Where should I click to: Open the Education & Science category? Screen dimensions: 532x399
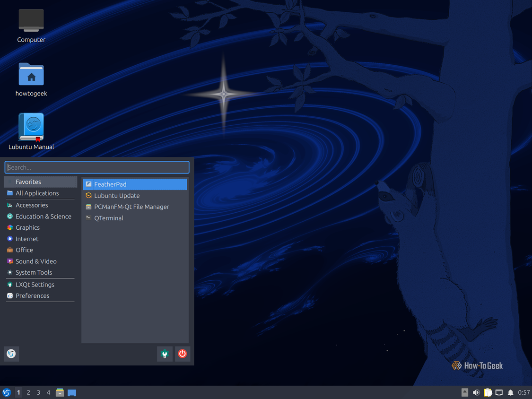40,217
